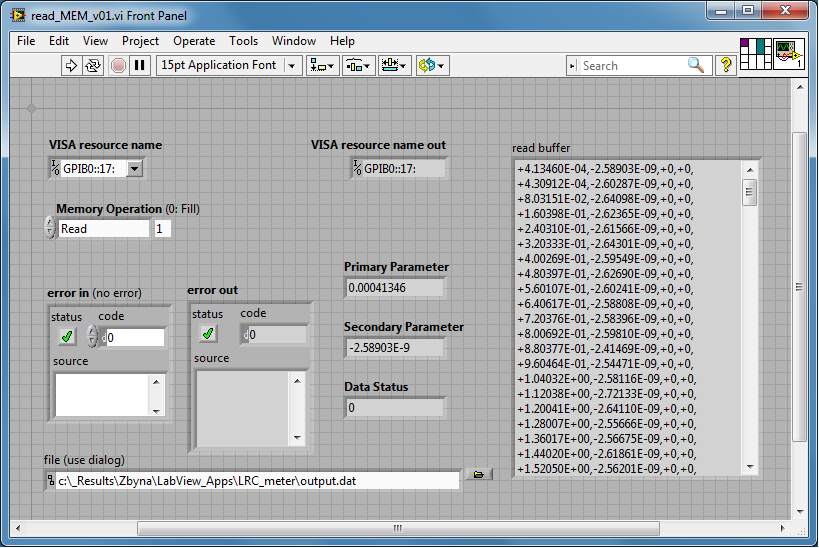The image size is (819, 548).
Task: Click the error out status indicator
Action: point(208,334)
